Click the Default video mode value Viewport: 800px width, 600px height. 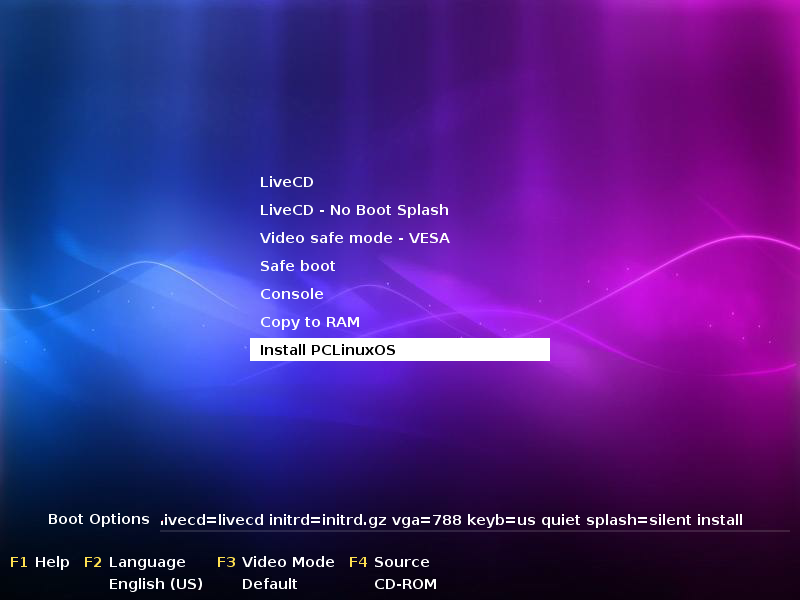[x=269, y=584]
